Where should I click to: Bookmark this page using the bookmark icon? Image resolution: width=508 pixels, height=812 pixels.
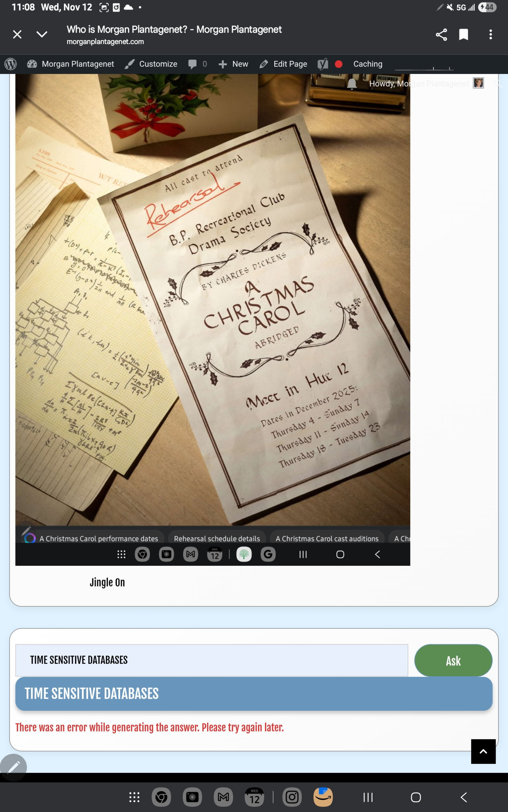pyautogui.click(x=463, y=35)
